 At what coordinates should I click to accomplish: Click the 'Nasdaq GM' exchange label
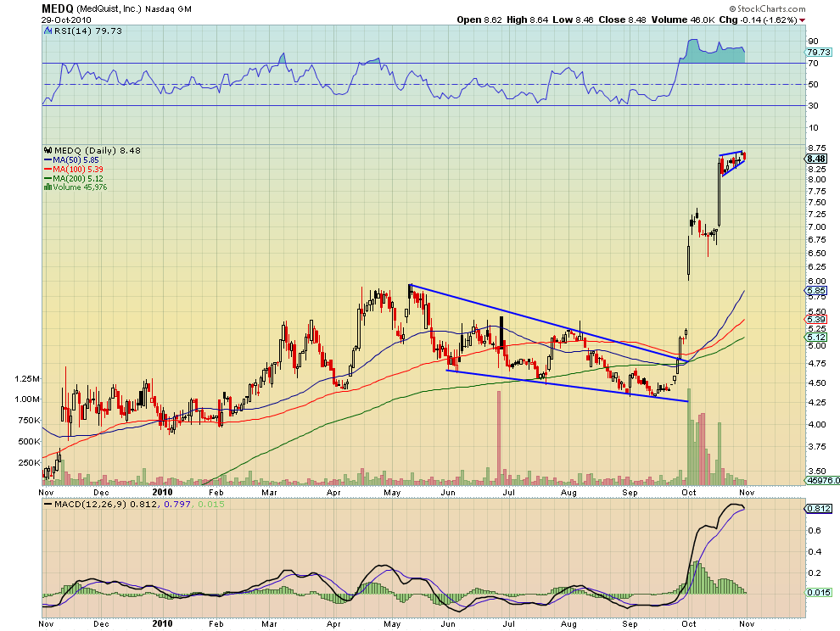[168, 9]
